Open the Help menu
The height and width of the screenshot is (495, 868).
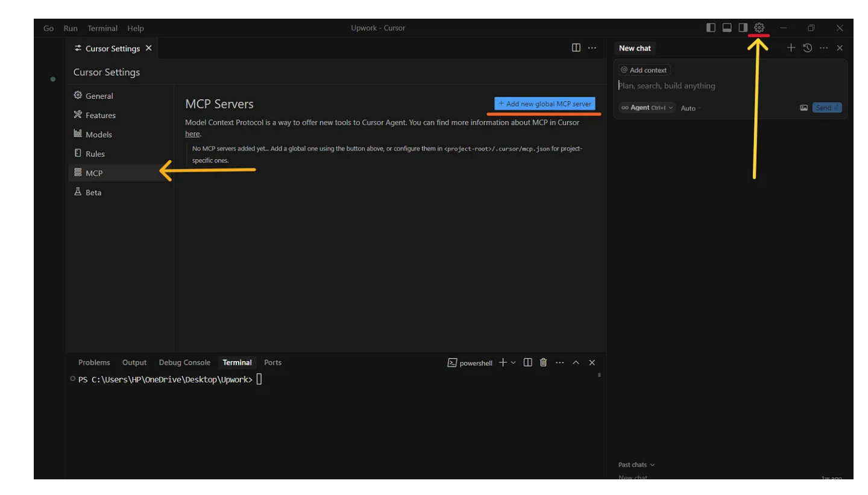(x=136, y=28)
